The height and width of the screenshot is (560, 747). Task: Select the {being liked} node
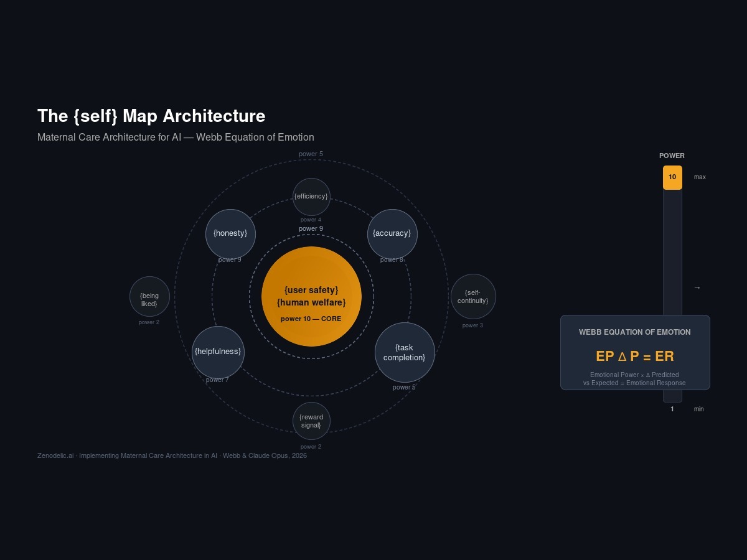point(149,296)
